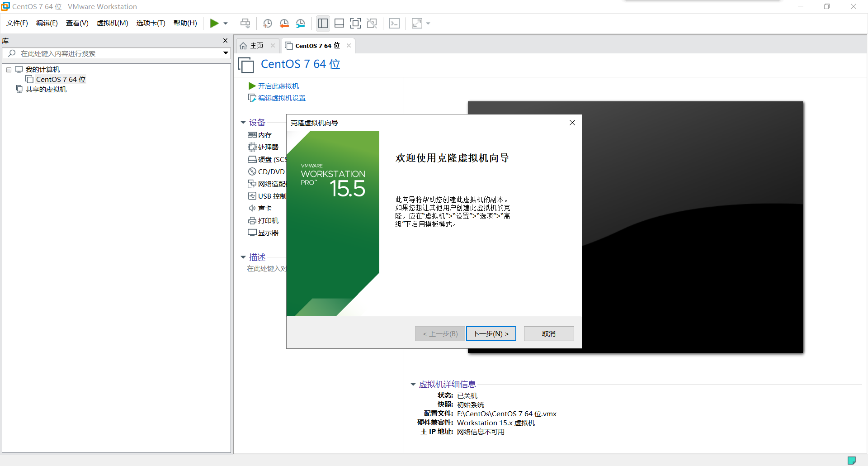Open the 虚拟机(M) menu
This screenshot has width=868, height=466.
click(x=113, y=23)
